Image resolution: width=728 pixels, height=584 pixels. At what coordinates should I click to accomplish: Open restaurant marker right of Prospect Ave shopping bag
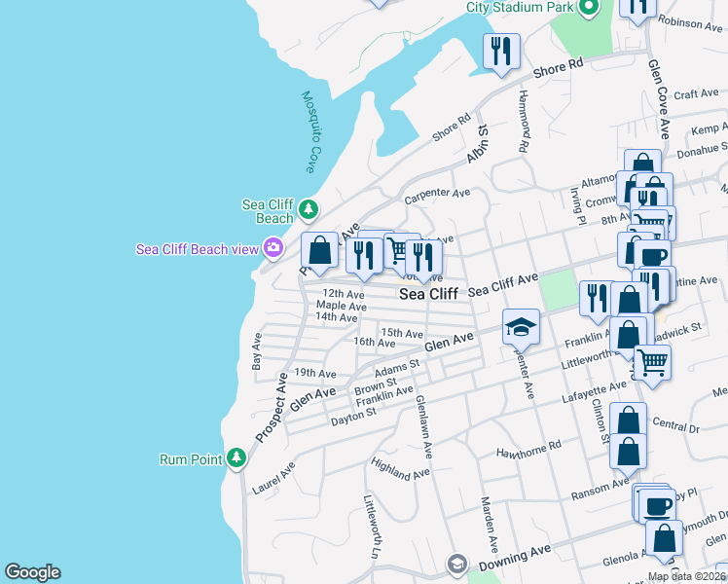coord(364,259)
